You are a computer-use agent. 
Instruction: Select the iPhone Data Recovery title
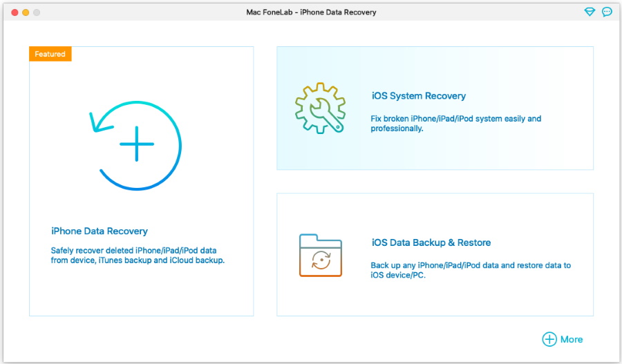(99, 231)
